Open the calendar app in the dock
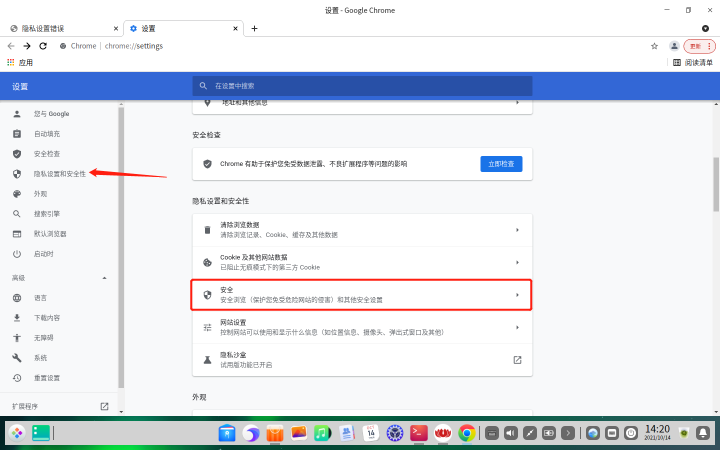Image resolution: width=720 pixels, height=450 pixels. click(371, 433)
